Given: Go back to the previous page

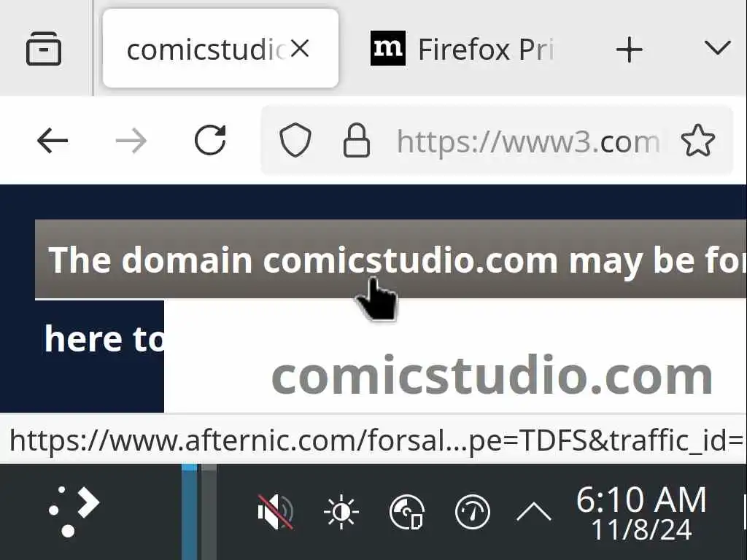Looking at the screenshot, I should click(x=53, y=141).
